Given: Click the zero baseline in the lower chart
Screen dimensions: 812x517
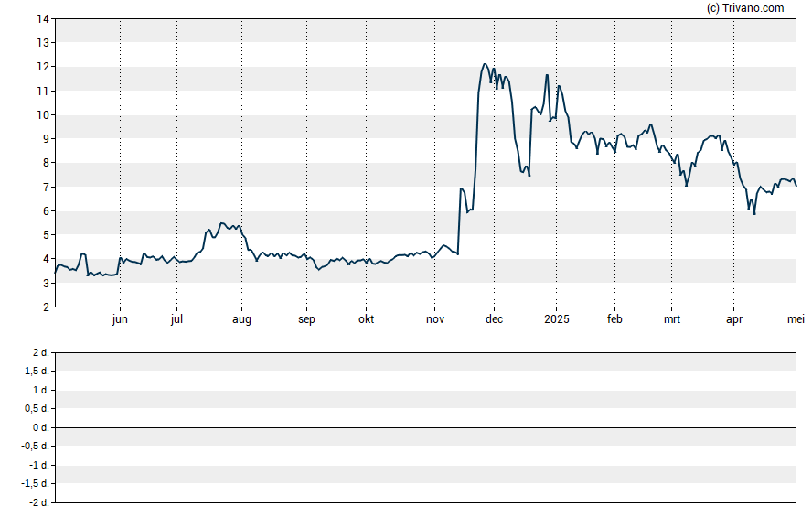Looking at the screenshot, I should [x=425, y=428].
